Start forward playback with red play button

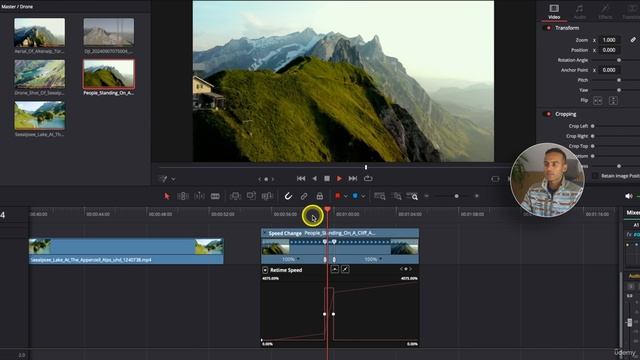tap(339, 178)
